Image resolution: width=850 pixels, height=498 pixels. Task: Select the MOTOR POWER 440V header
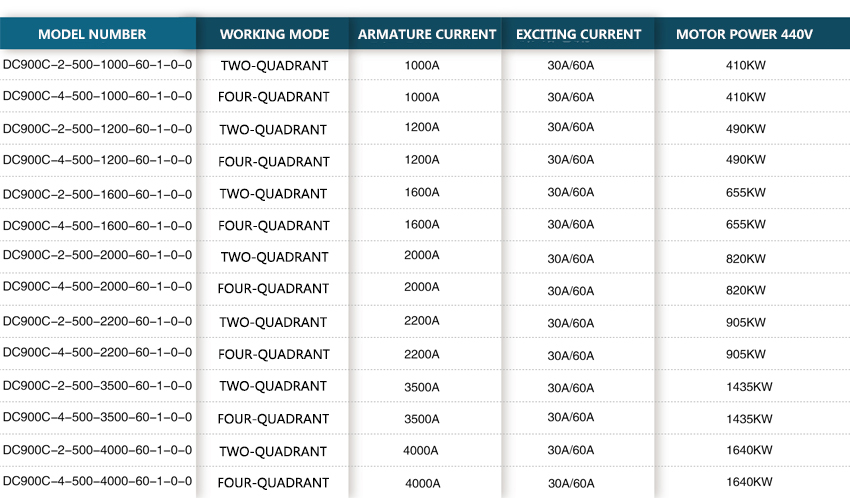point(744,34)
